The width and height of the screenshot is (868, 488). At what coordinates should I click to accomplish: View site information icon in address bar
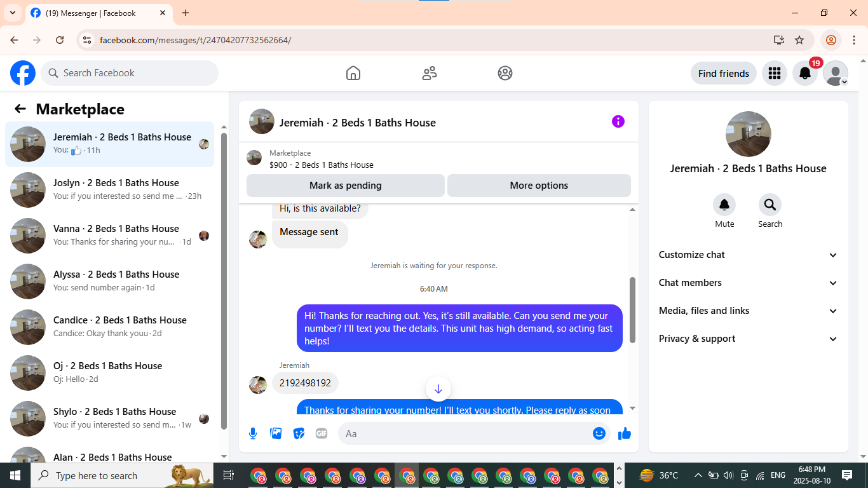pos(88,40)
